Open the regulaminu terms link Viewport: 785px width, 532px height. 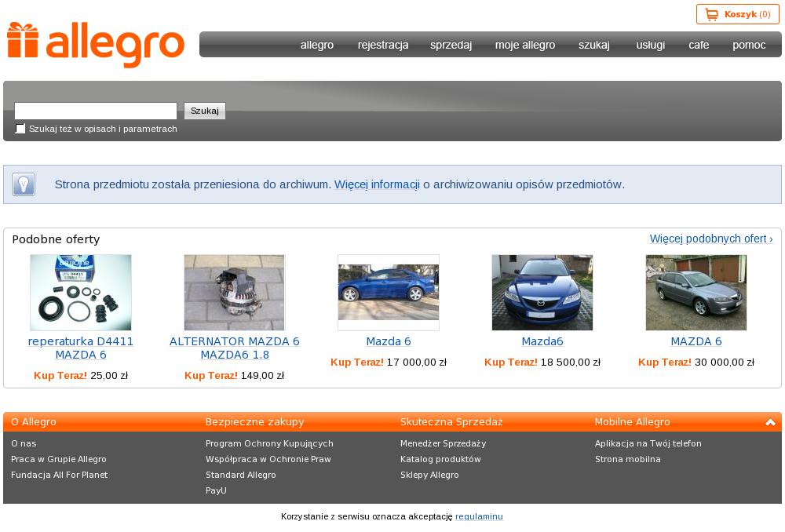point(479,516)
